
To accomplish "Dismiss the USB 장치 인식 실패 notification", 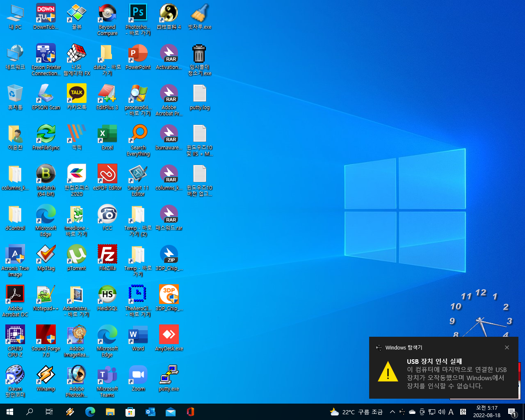I will (x=507, y=347).
